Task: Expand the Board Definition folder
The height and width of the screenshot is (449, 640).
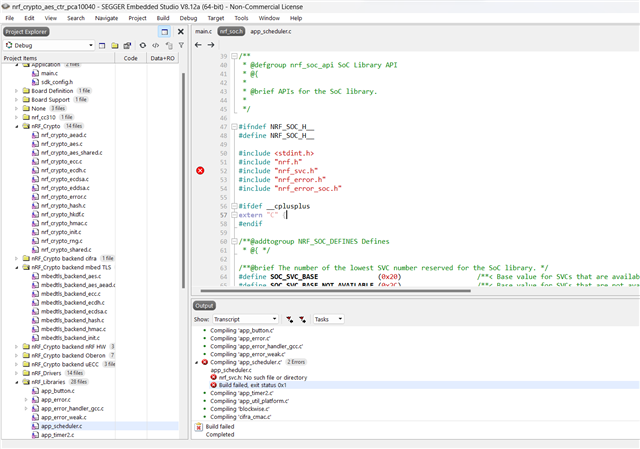Action: coord(16,91)
